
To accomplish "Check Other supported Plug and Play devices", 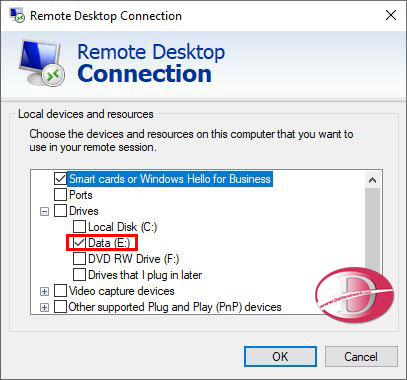I will tap(60, 307).
